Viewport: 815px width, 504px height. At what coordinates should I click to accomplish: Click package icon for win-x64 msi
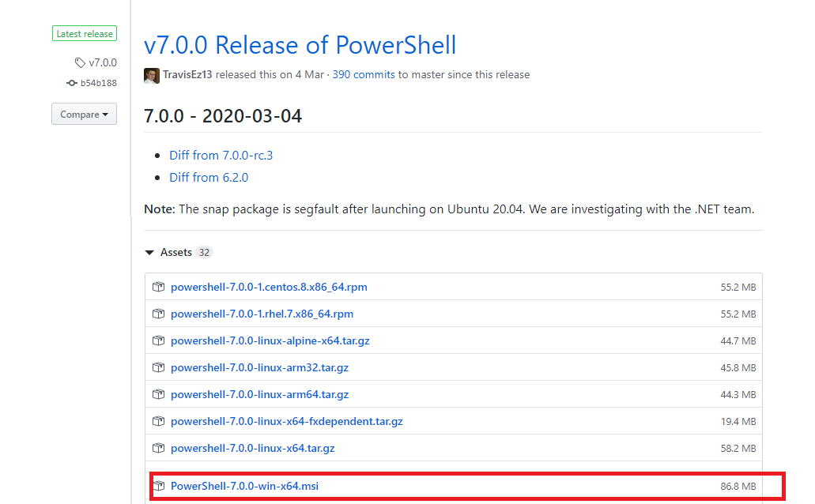click(x=158, y=486)
